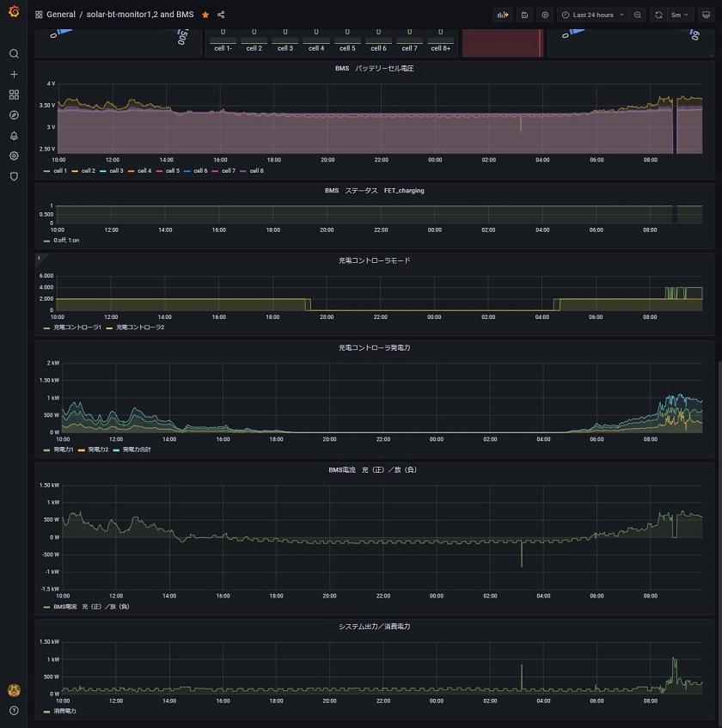Open the Dashboards grid icon in sidebar

[x=14, y=95]
